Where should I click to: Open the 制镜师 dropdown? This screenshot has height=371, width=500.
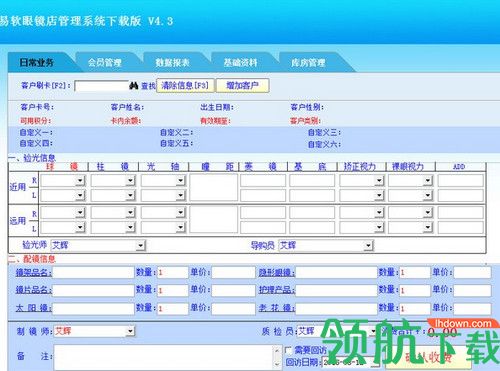[130, 331]
